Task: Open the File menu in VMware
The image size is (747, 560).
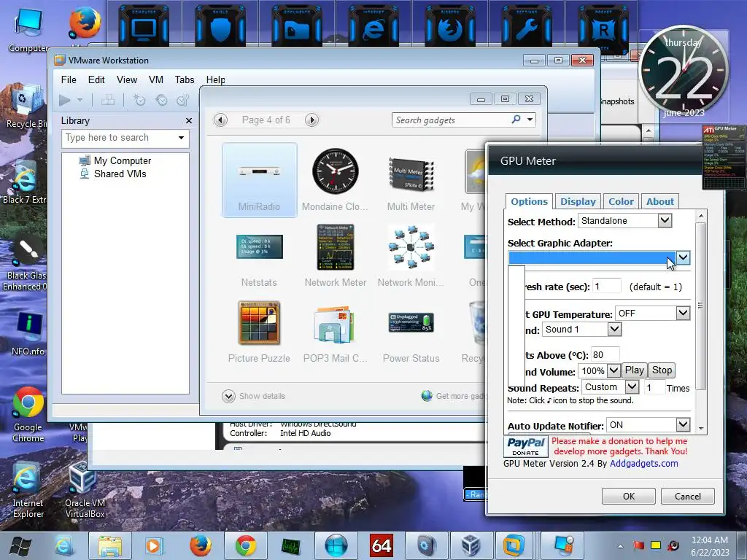Action: 69,79
